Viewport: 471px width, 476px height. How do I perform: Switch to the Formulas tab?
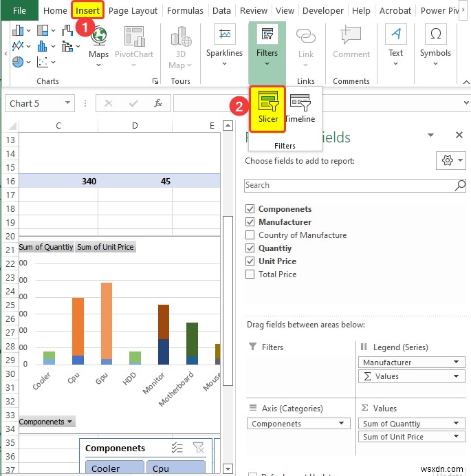pos(185,10)
